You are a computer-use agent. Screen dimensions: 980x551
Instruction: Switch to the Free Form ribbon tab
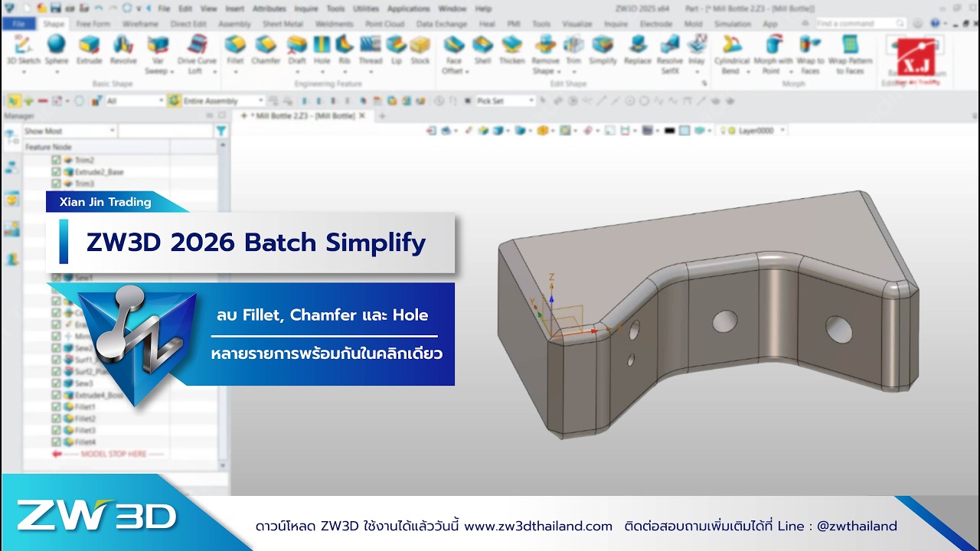click(x=93, y=24)
